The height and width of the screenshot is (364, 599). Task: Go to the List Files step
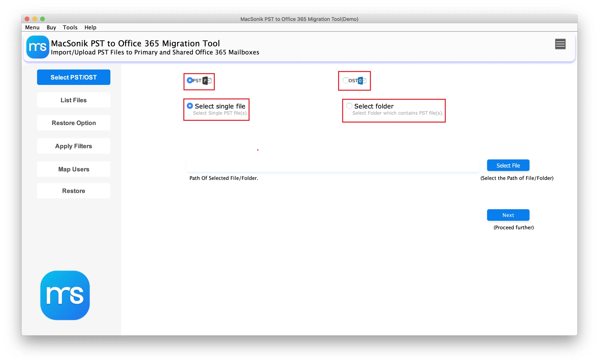tap(74, 100)
